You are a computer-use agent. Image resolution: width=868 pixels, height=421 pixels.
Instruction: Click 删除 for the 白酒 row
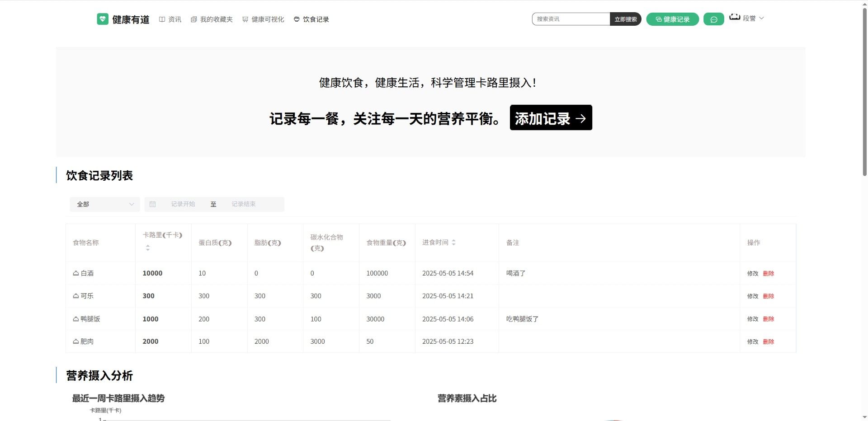click(769, 273)
